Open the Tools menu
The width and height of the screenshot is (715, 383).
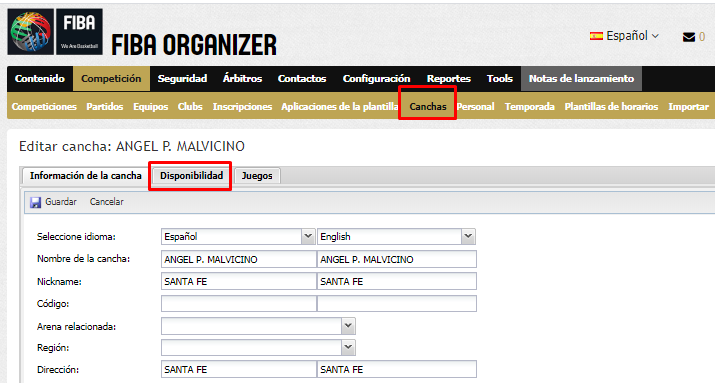pos(500,78)
